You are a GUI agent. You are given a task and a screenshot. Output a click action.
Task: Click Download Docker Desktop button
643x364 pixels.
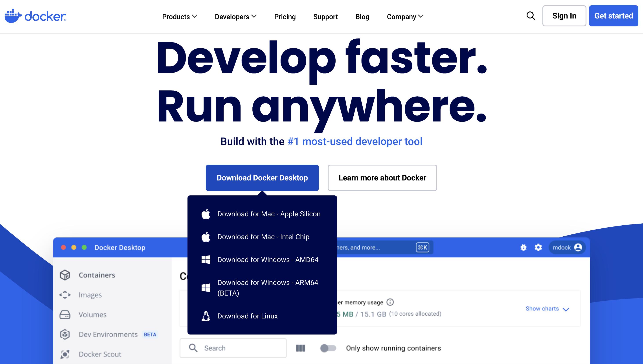coord(262,178)
